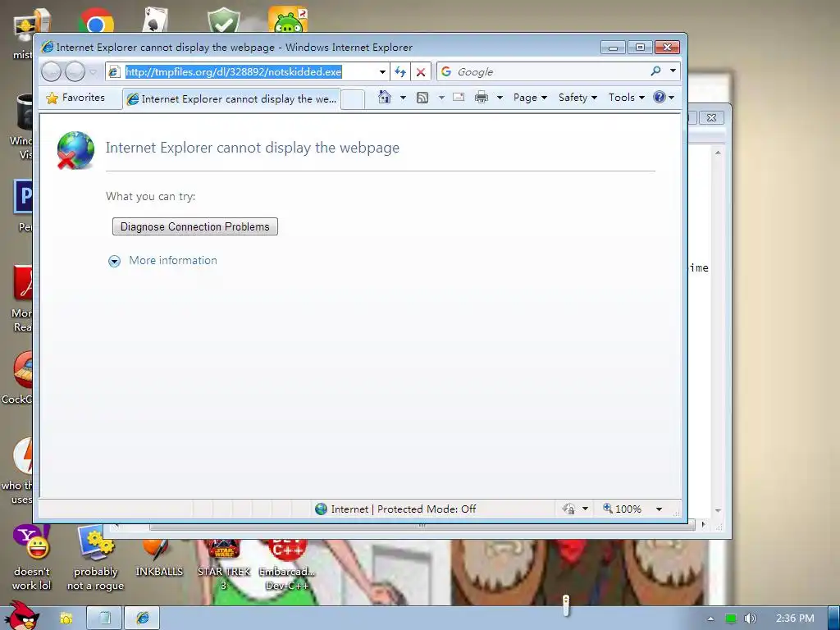Select Google Chrome desktop icon

(x=97, y=21)
